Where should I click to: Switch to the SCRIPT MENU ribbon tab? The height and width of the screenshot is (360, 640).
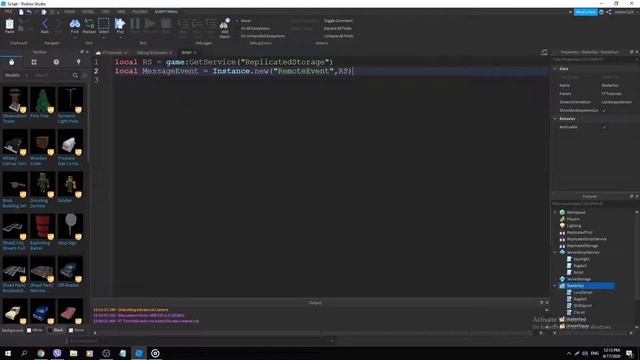coord(166,12)
